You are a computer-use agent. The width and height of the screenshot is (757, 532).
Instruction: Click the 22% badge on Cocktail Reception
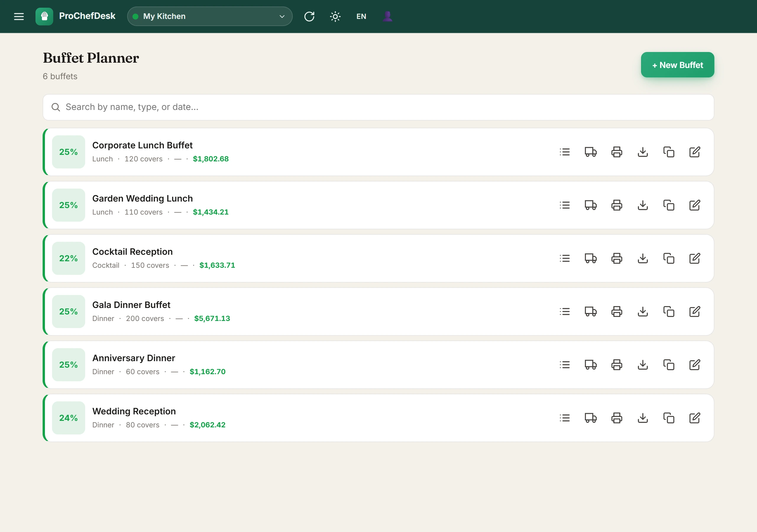click(x=69, y=258)
